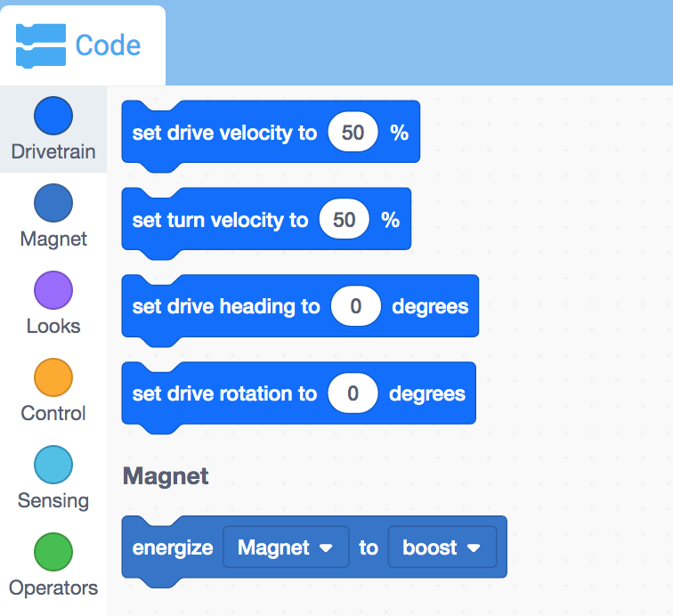The image size is (673, 616).
Task: Edit drive heading degrees value
Action: 356,306
